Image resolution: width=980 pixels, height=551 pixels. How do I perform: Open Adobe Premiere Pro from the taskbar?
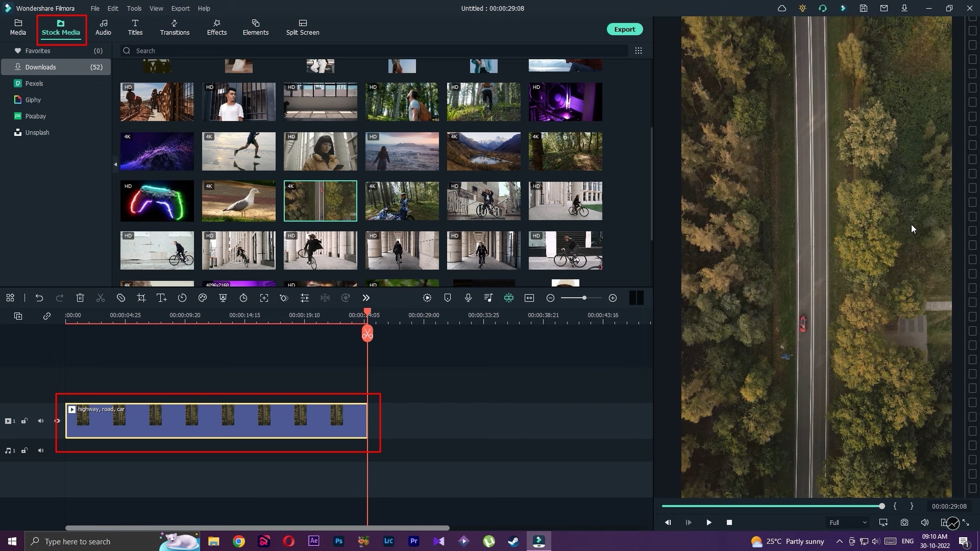[414, 541]
